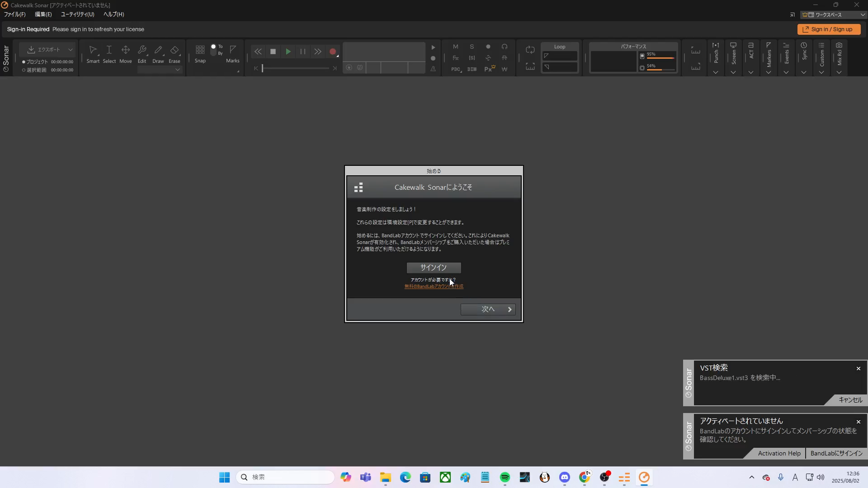The width and height of the screenshot is (868, 488).
Task: Toggle headphone input monitor button
Action: coord(505,47)
